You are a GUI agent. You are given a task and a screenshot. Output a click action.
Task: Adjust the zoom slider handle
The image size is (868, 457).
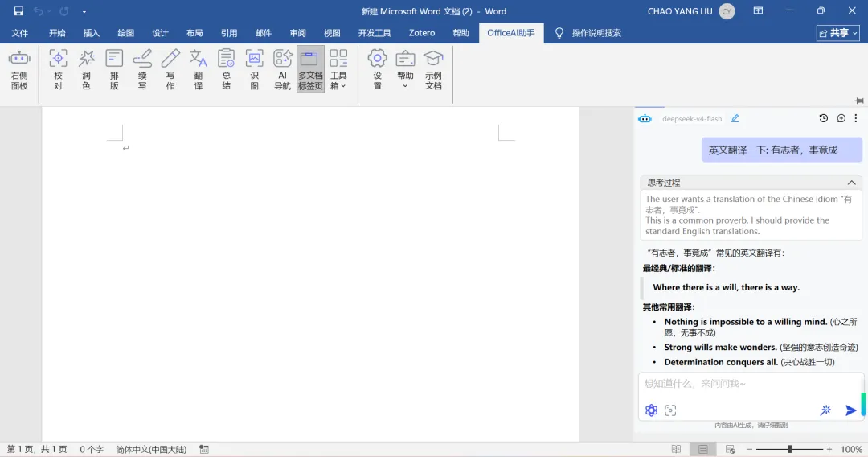[790, 449]
